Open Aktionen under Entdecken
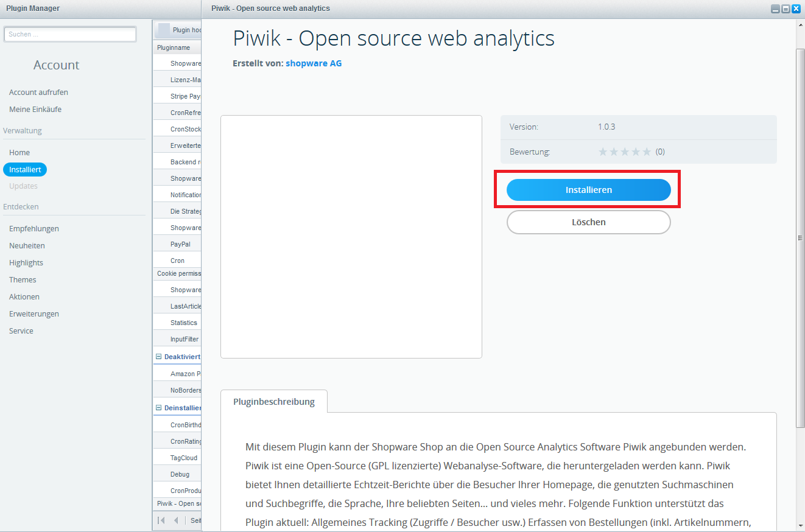The image size is (805, 532). pyautogui.click(x=24, y=297)
